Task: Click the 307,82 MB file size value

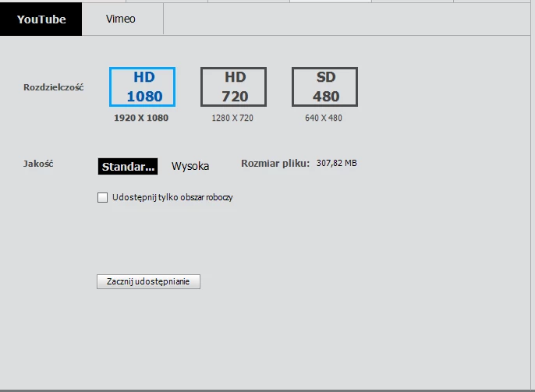Action: [337, 164]
